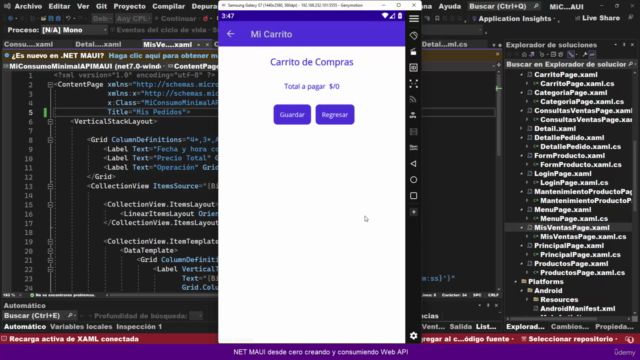Open the Genymotion hamburger menu
The width and height of the screenshot is (640, 360).
point(413,19)
